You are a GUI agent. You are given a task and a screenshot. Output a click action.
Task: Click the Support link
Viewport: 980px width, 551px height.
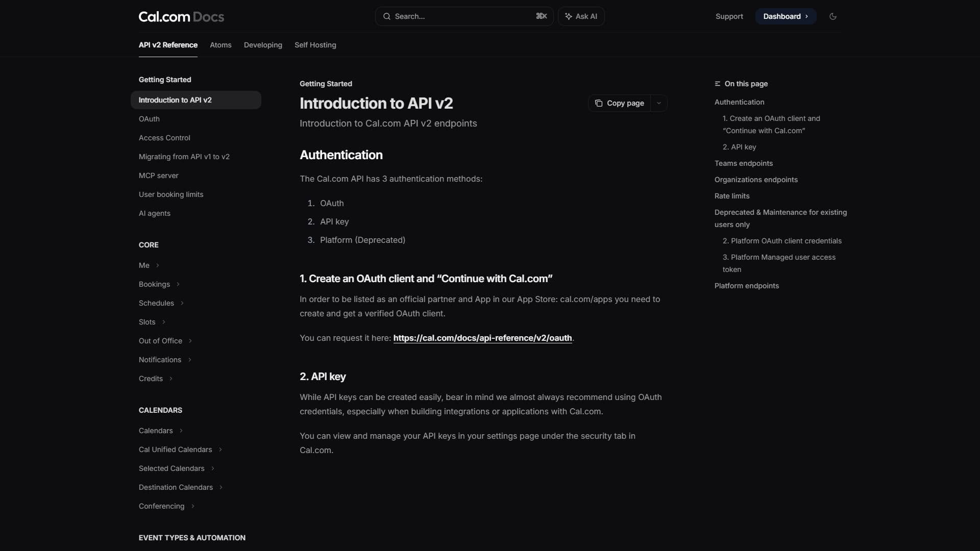tap(729, 16)
